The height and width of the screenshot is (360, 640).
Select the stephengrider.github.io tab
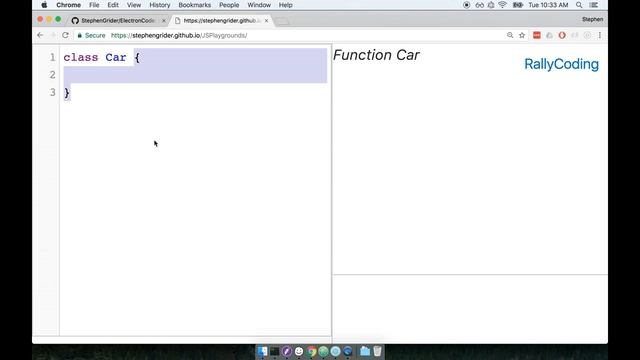click(222, 20)
